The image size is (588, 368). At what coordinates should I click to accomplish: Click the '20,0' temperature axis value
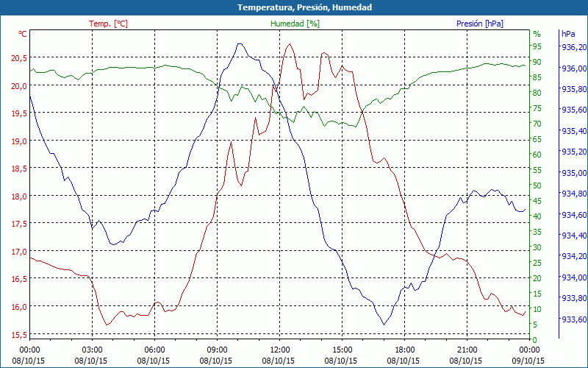pos(20,85)
